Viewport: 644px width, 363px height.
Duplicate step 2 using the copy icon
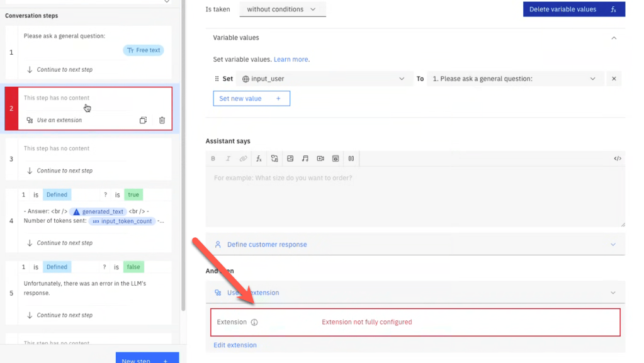[143, 120]
